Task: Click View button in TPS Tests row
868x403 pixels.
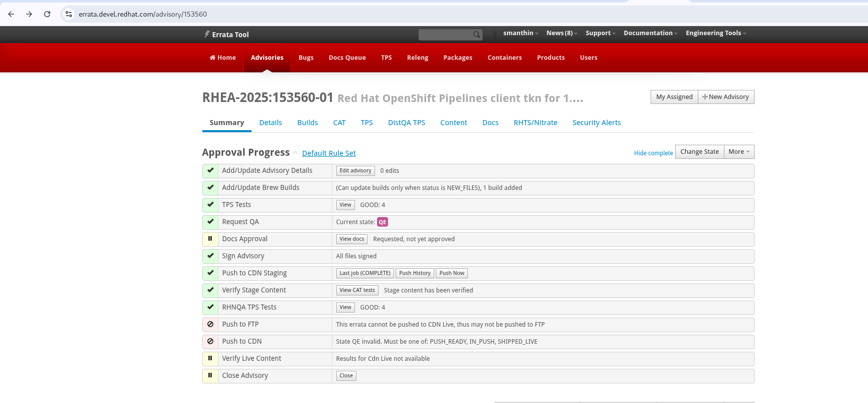Action: click(x=345, y=205)
